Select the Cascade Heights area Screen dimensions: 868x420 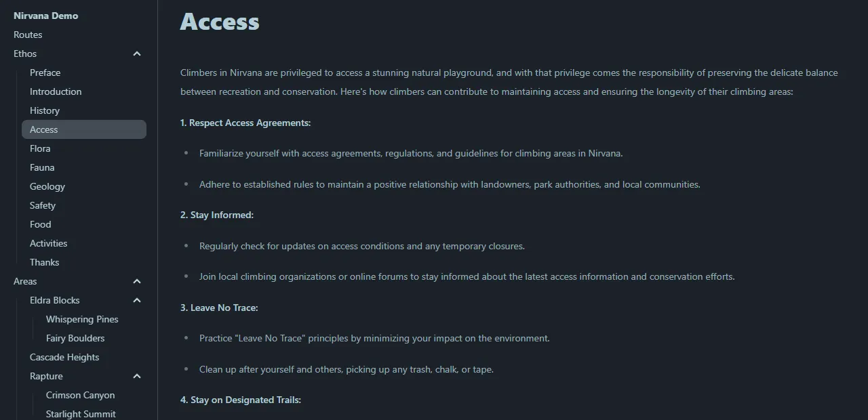(64, 357)
